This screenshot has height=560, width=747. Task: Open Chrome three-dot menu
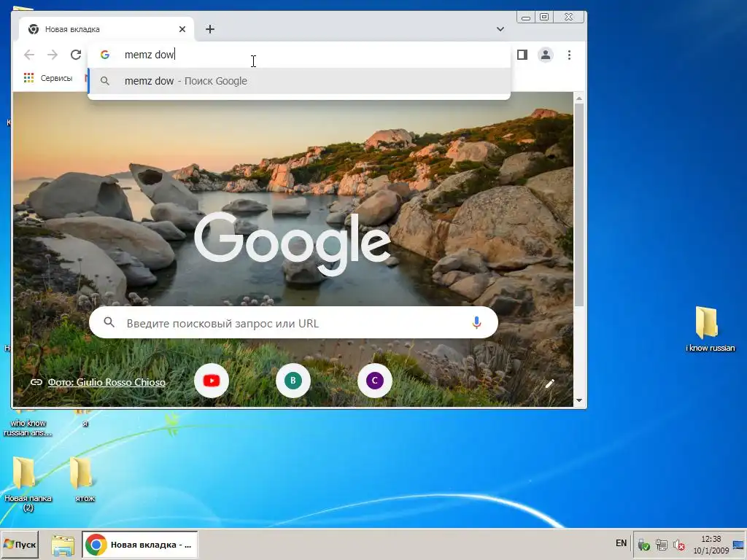coord(569,55)
